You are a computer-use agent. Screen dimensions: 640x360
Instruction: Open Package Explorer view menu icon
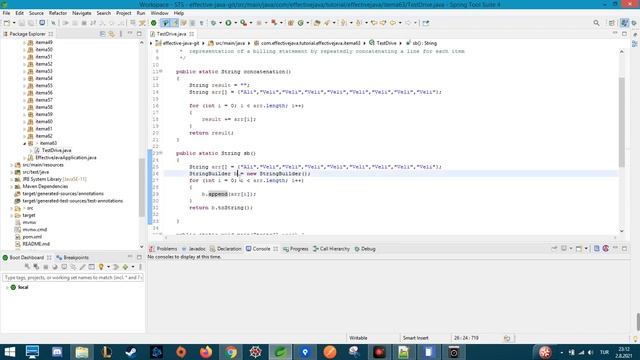(121, 34)
